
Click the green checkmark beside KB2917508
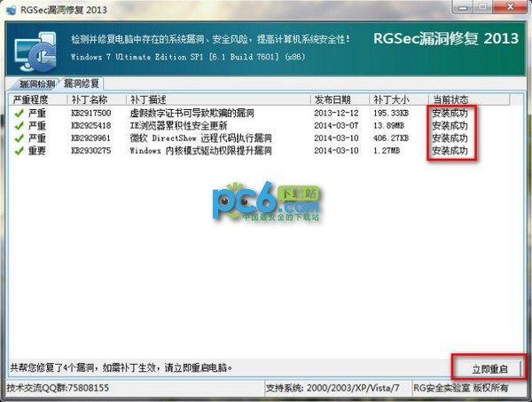click(x=20, y=113)
